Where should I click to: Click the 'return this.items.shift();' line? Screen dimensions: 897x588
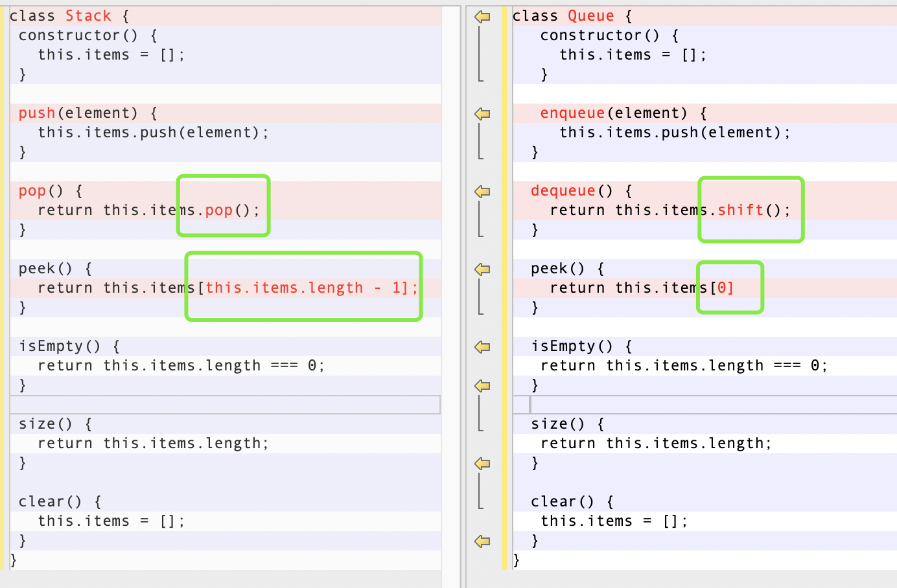[x=671, y=210]
